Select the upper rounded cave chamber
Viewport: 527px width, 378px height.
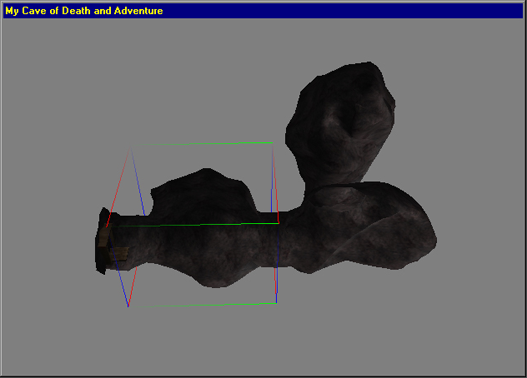click(340, 123)
